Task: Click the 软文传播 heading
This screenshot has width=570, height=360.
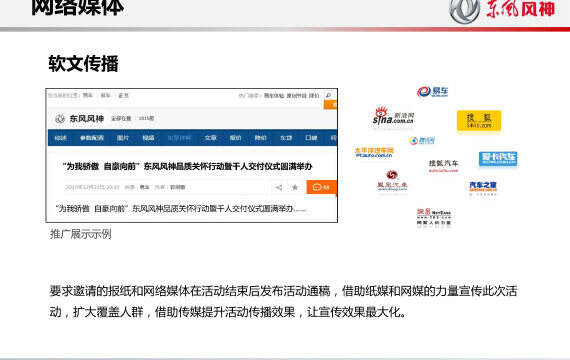Action: (x=84, y=64)
